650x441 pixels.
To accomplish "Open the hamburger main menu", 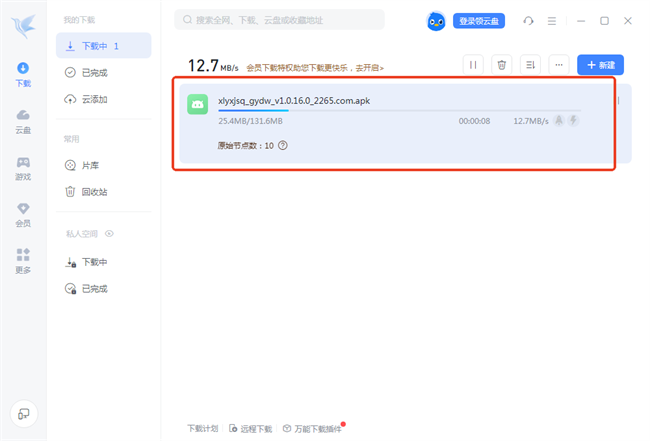I will click(x=552, y=21).
